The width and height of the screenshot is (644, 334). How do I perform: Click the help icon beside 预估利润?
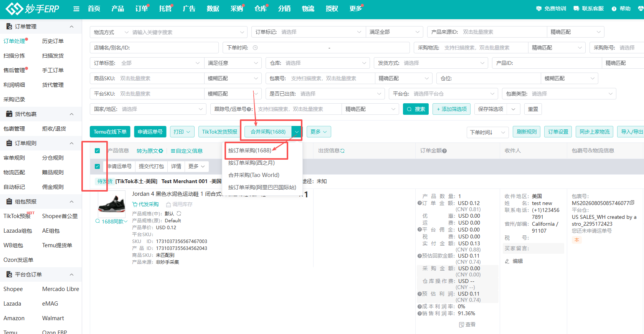pyautogui.click(x=419, y=294)
